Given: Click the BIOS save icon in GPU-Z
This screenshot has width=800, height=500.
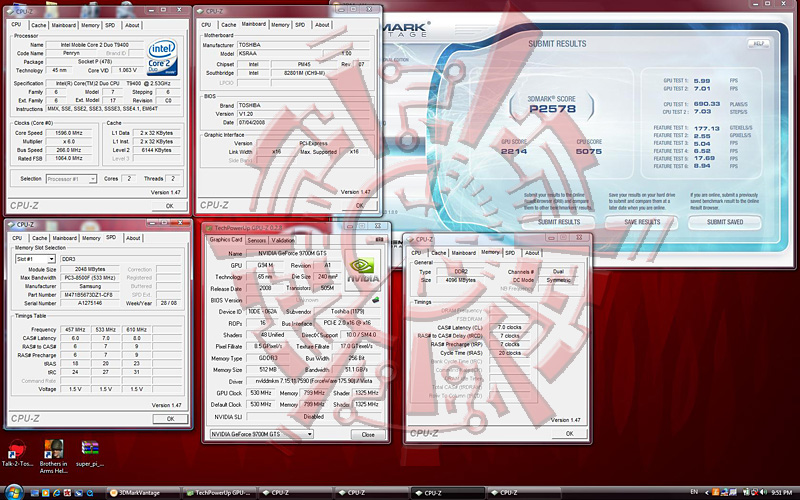Looking at the screenshot, I should click(376, 300).
